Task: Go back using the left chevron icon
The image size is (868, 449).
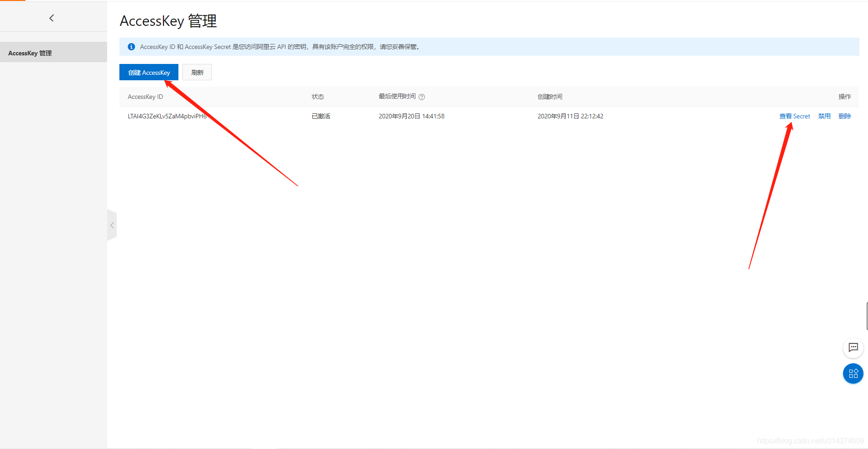Action: tap(51, 18)
